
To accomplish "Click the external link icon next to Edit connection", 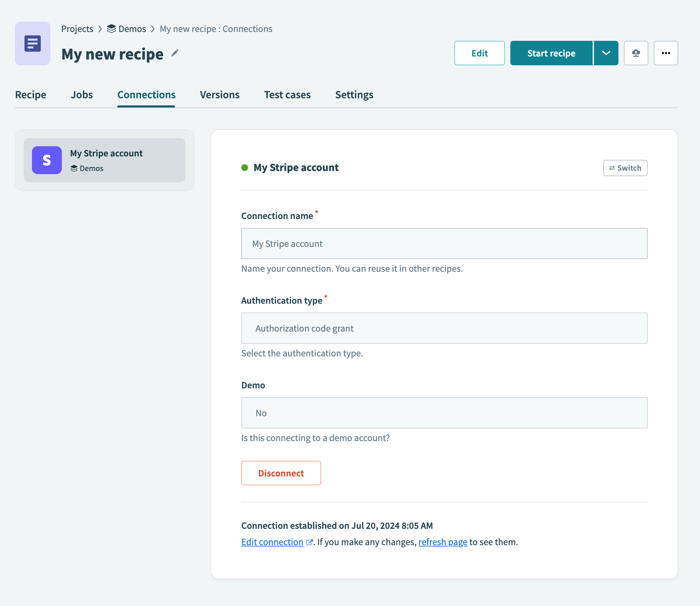I will tap(309, 542).
